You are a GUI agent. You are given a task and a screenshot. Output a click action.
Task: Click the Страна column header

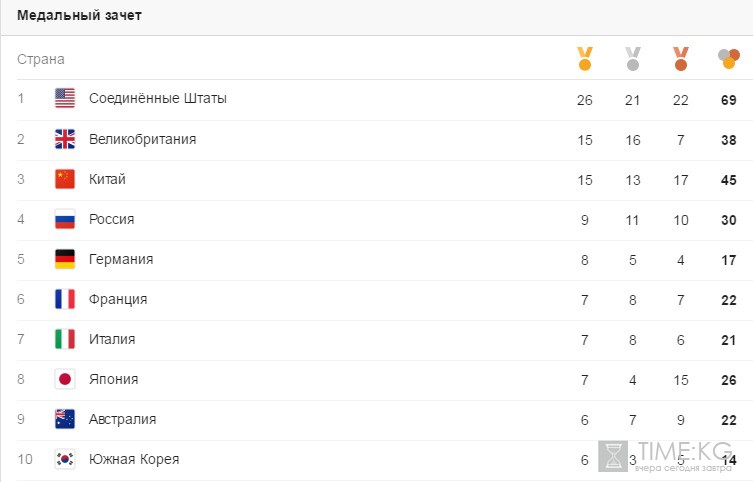click(41, 59)
